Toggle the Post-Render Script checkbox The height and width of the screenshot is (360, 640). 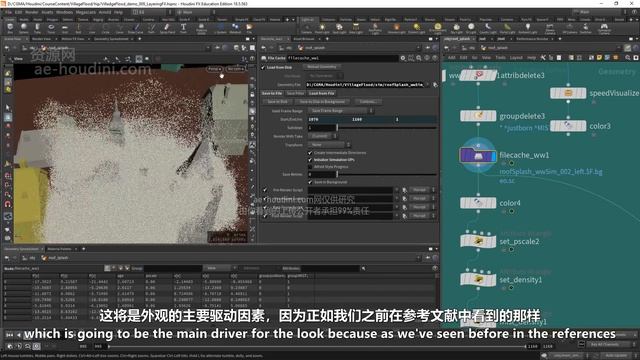(265, 216)
